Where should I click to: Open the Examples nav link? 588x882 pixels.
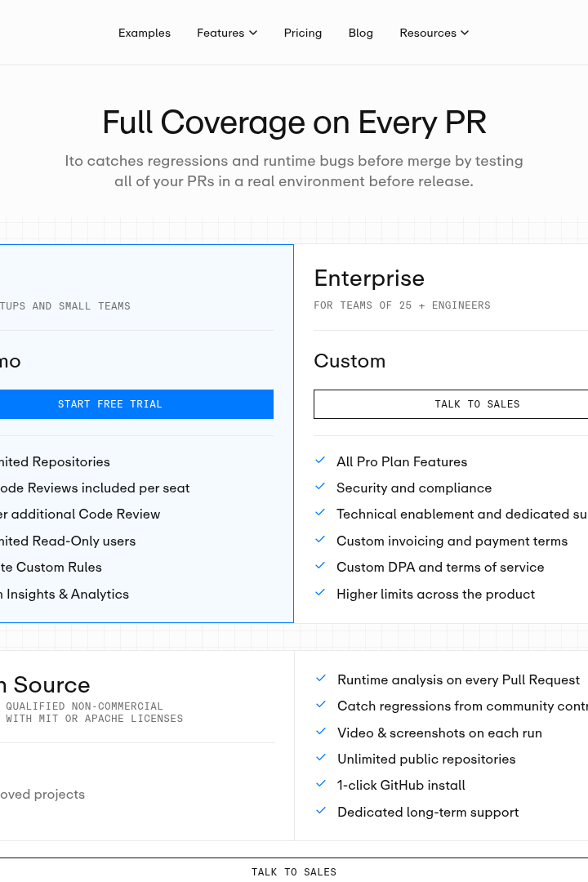(144, 33)
